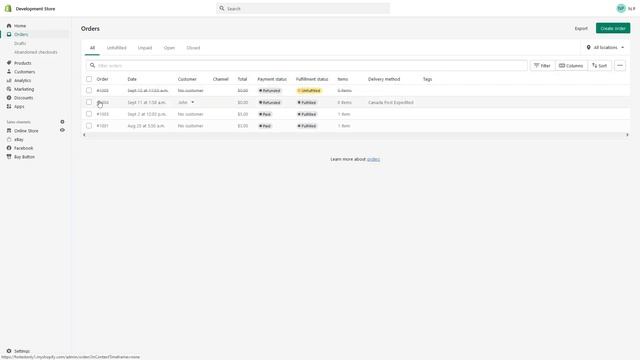Click the eBay channel icon
Viewport: 640px width, 360px height.
(x=9, y=139)
